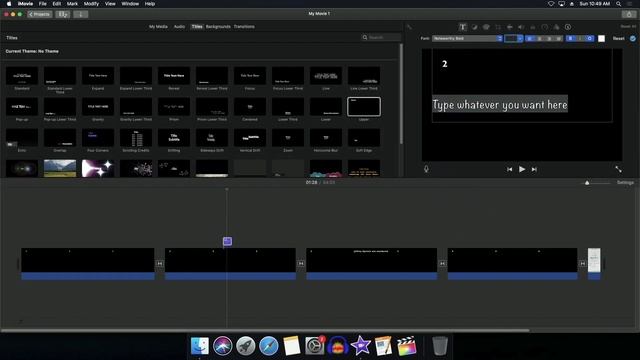This screenshot has height=360, width=640.
Task: Open the Clip Filter and Audio Effects tool
Action: [x=556, y=27]
